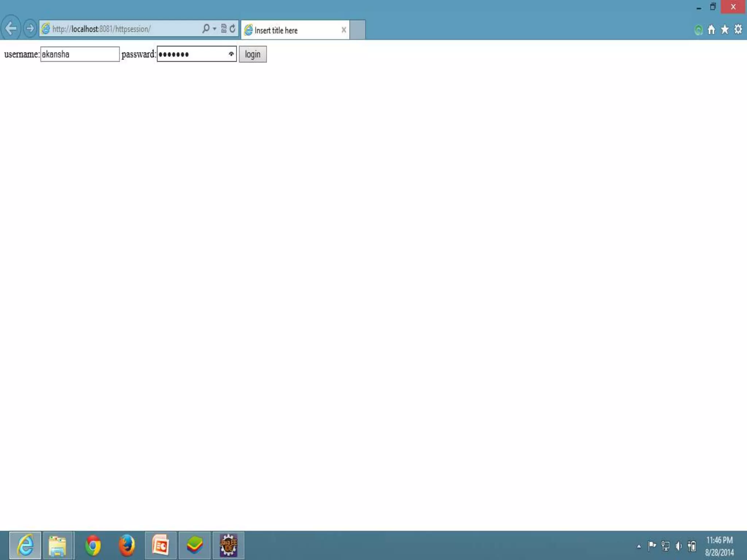Open Firefox from the taskbar
The height and width of the screenshot is (560, 747).
point(127,545)
